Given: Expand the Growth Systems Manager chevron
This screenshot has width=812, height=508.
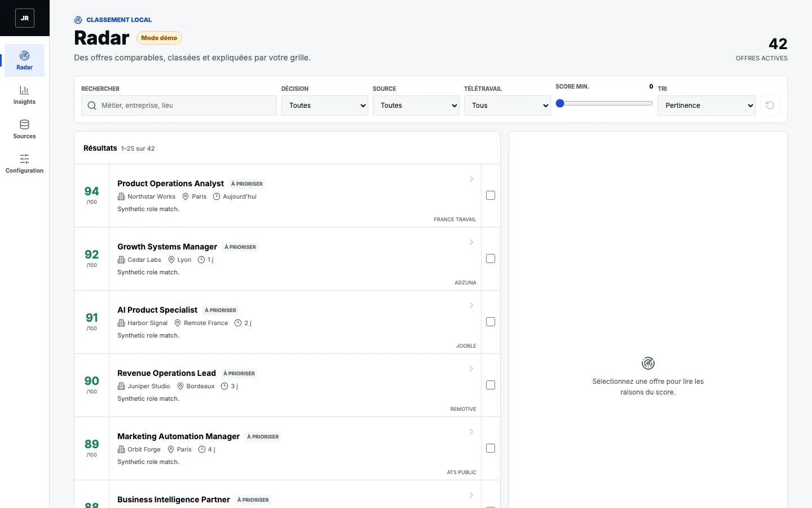Looking at the screenshot, I should click(471, 242).
